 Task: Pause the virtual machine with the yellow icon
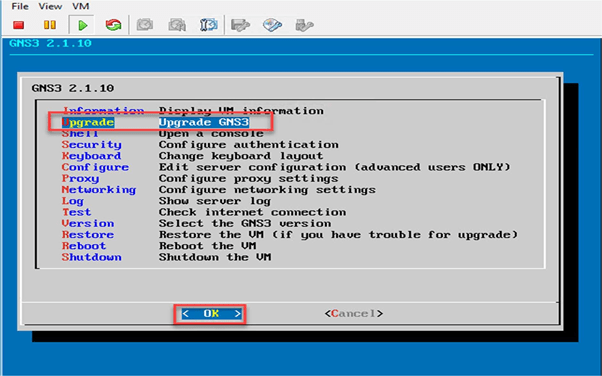(x=50, y=25)
